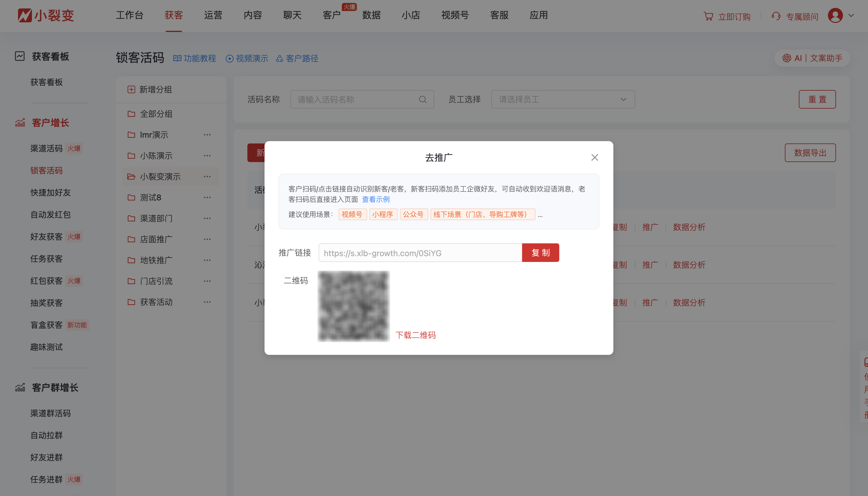Image resolution: width=868 pixels, height=496 pixels.
Task: Expand the 请选择员工 employee dropdown
Action: (623, 99)
